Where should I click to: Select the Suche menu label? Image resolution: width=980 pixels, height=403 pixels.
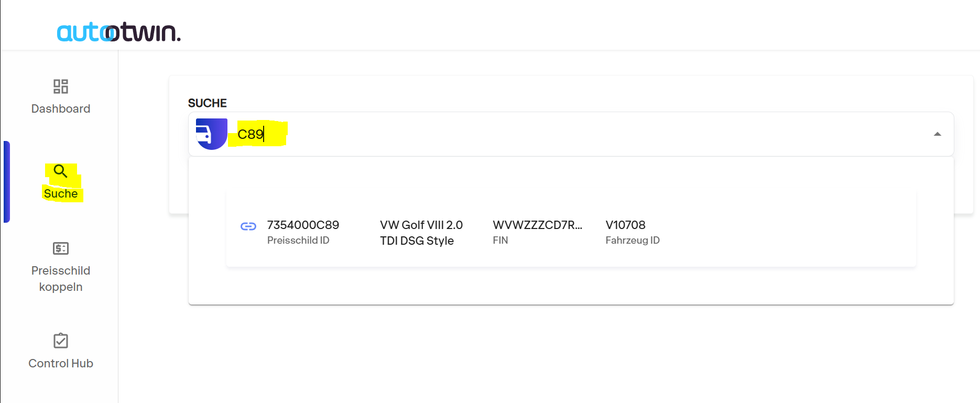click(x=61, y=193)
